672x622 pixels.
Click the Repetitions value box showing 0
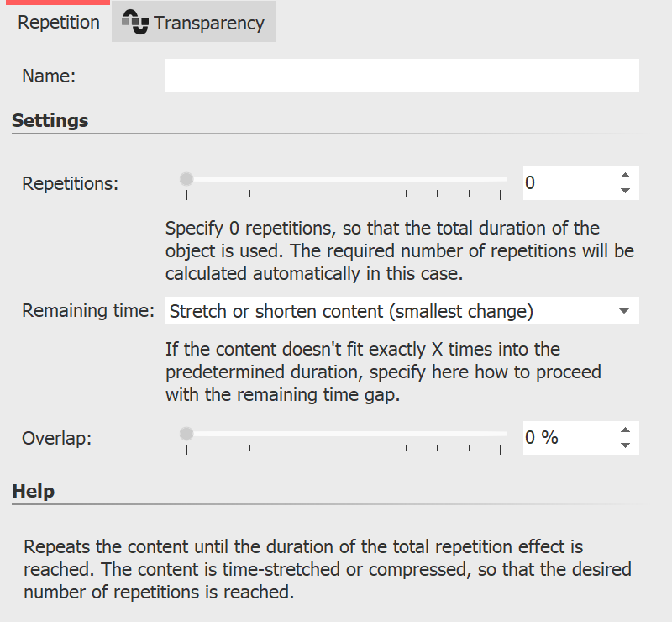563,182
